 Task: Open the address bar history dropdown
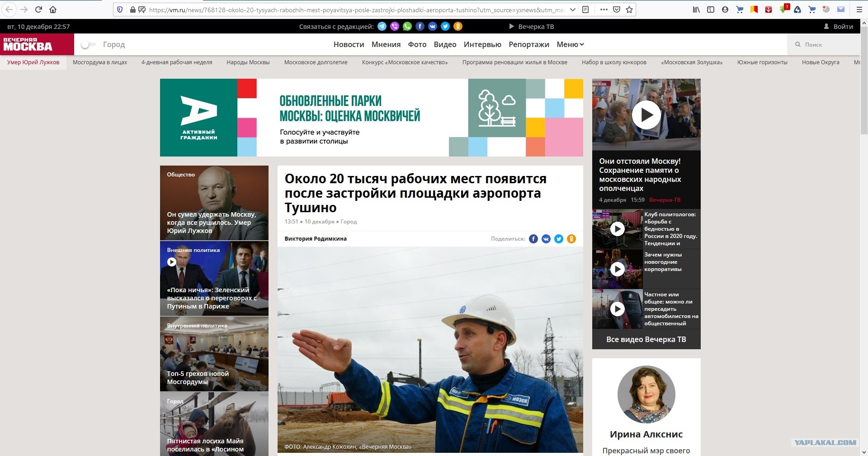(573, 9)
